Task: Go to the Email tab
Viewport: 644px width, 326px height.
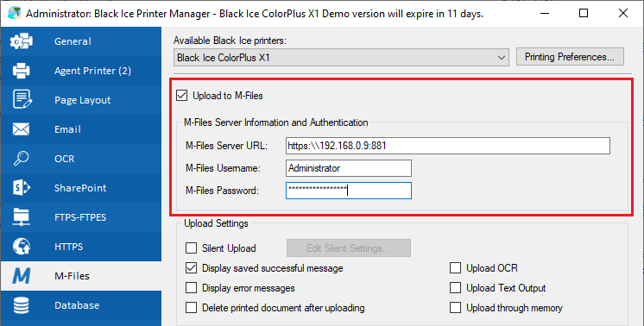Action: [x=81, y=129]
